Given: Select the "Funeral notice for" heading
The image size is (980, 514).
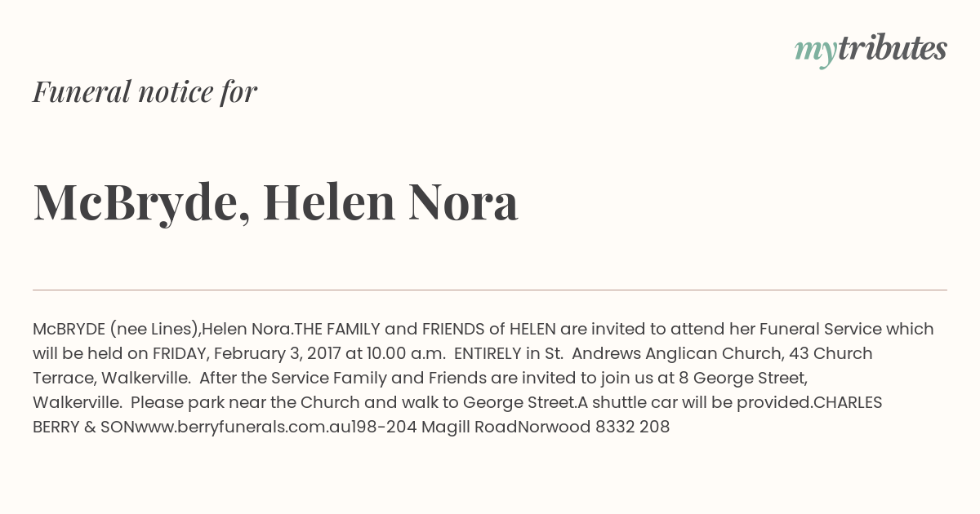Looking at the screenshot, I should (145, 91).
